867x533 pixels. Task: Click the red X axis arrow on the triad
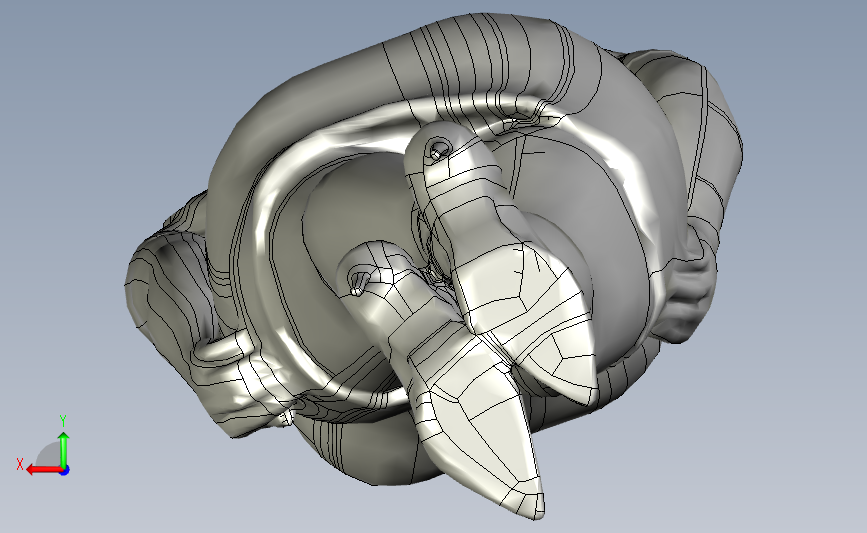[x=43, y=470]
